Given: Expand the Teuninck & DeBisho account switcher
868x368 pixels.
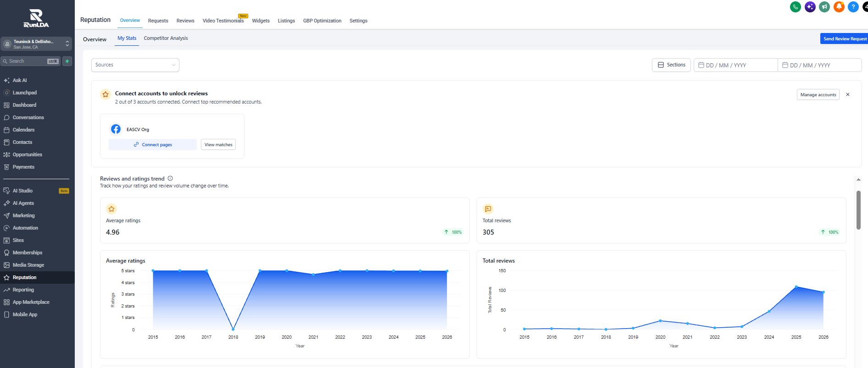Looking at the screenshot, I should pos(36,44).
